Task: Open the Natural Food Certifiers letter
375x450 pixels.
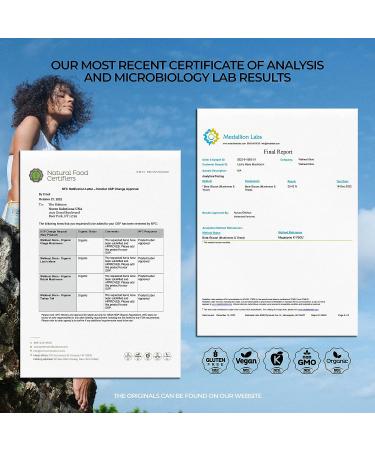Action: click(100, 264)
